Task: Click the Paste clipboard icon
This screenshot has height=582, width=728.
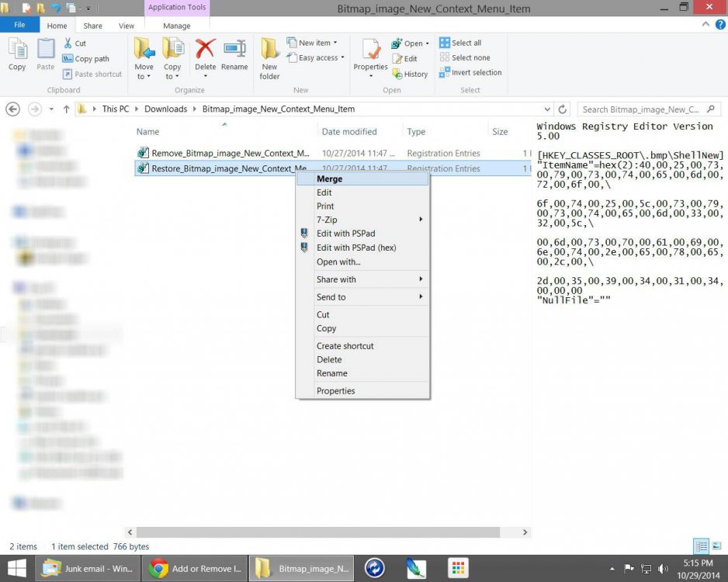Action: pyautogui.click(x=46, y=49)
